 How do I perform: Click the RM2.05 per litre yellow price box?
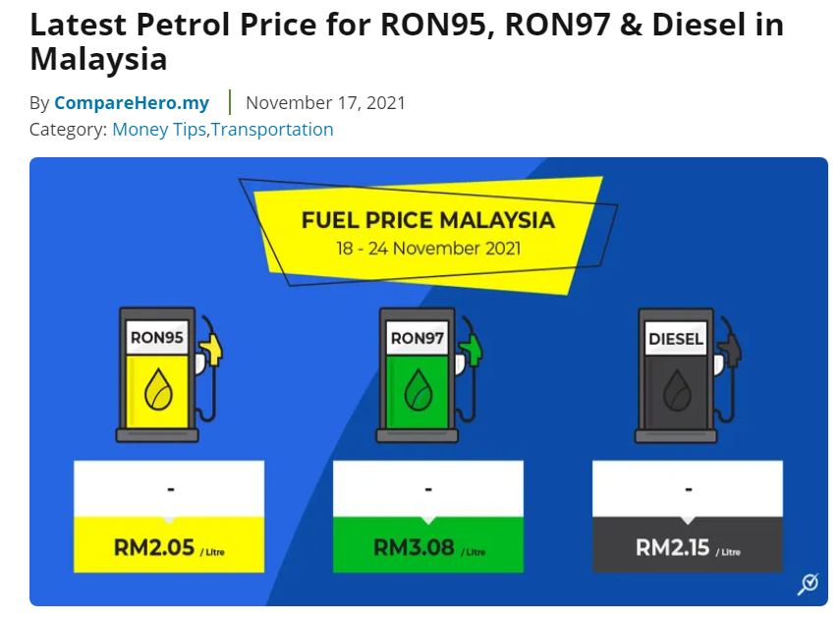[x=169, y=544]
